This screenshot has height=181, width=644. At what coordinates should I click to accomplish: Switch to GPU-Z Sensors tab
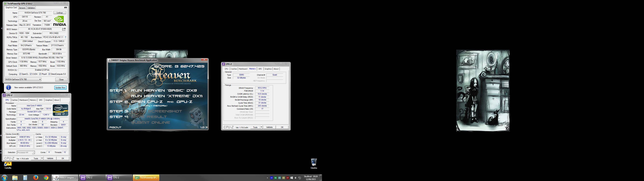22,8
